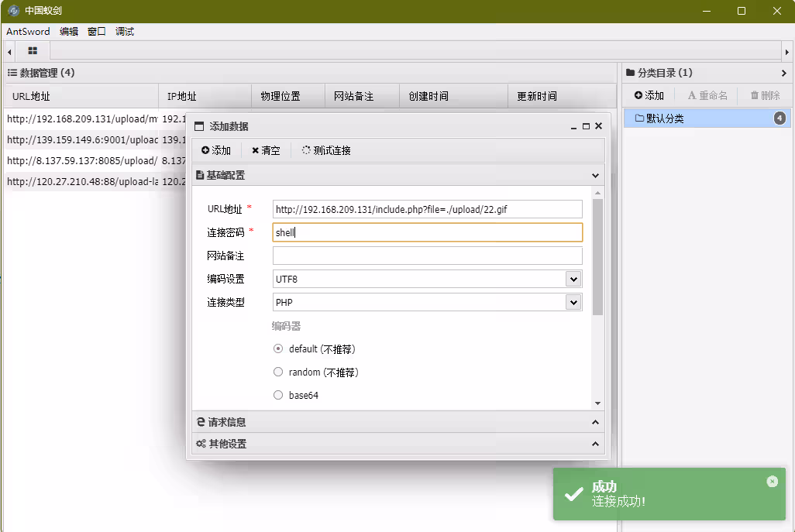Viewport: 795px width, 532px height.
Task: Click the 清空 clear icon in the dialog toolbar
Action: [253, 150]
